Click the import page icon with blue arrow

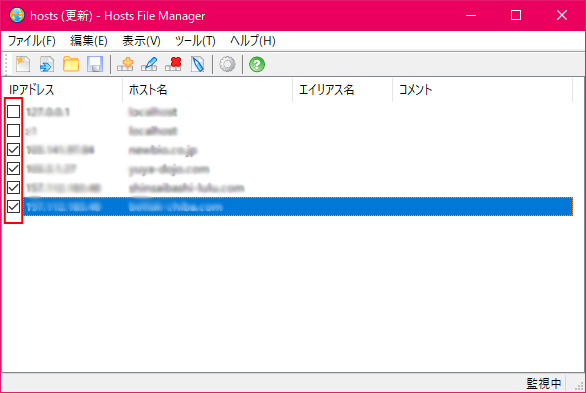point(47,64)
